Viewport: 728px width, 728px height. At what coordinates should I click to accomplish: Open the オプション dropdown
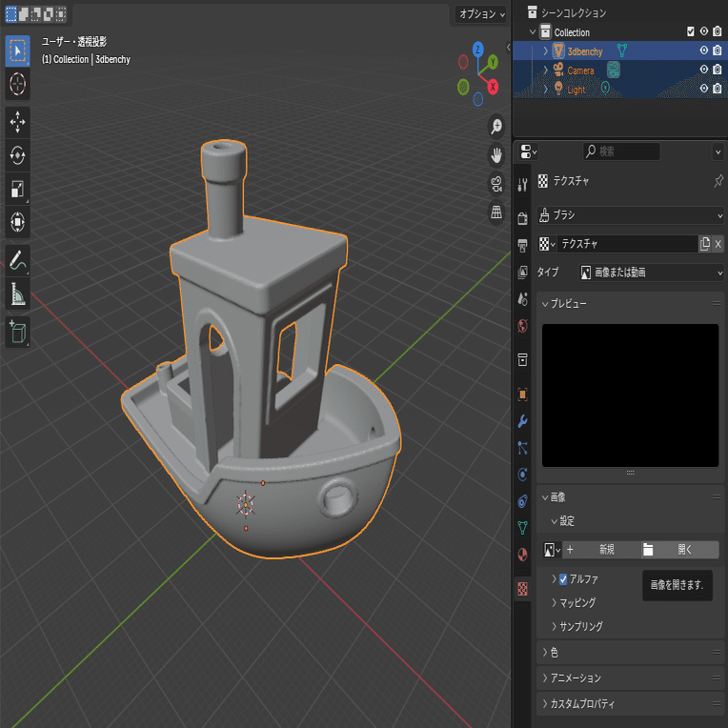481,14
